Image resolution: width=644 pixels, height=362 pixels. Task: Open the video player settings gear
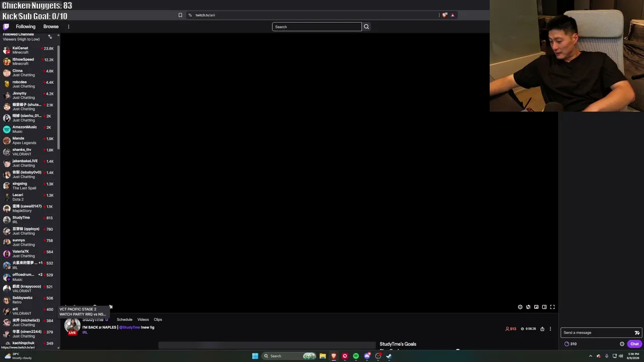pos(520,307)
